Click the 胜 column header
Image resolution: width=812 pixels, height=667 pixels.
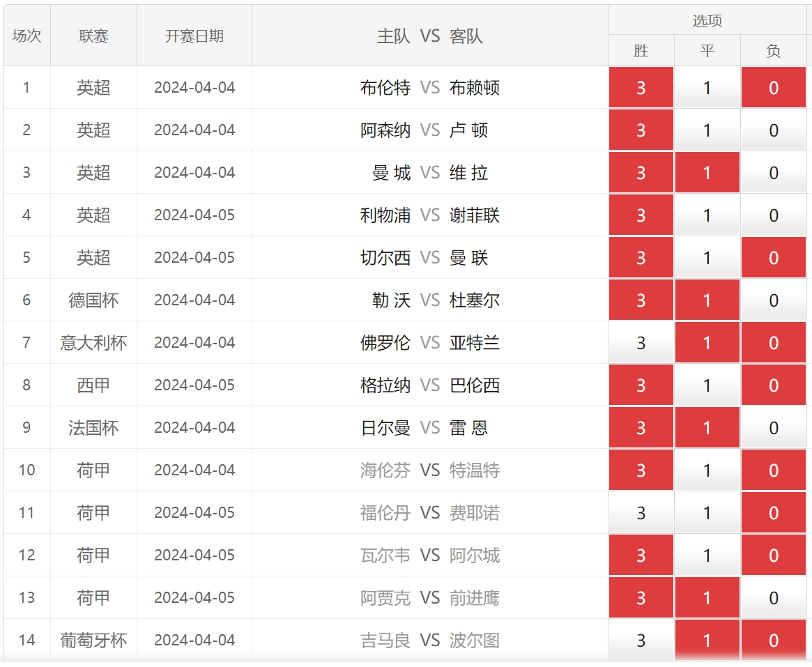tap(641, 50)
